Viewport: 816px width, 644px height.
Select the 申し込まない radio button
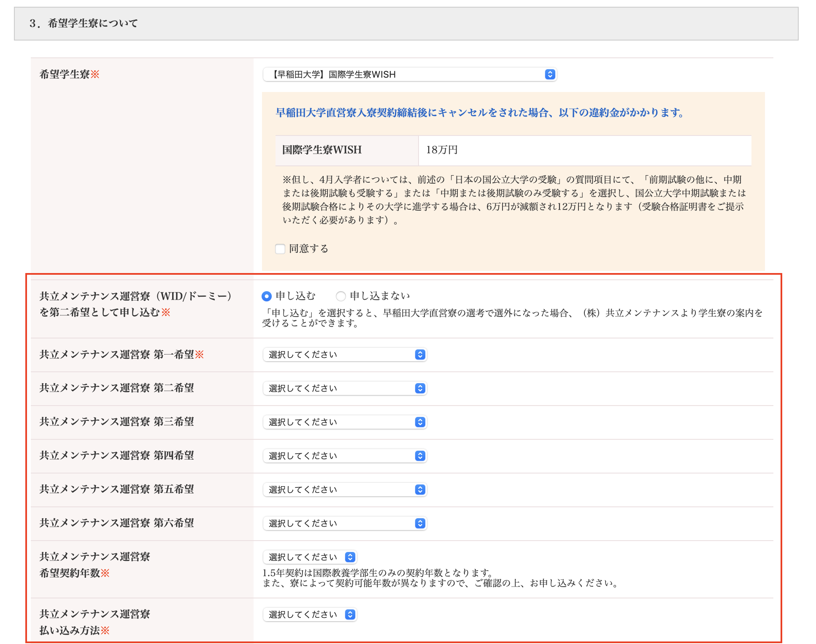tap(341, 296)
